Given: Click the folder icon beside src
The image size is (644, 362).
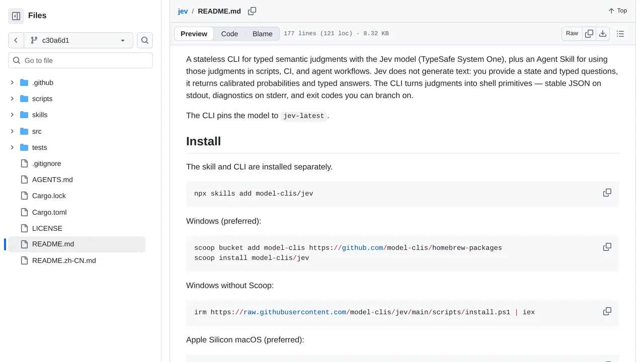Looking at the screenshot, I should click(24, 131).
